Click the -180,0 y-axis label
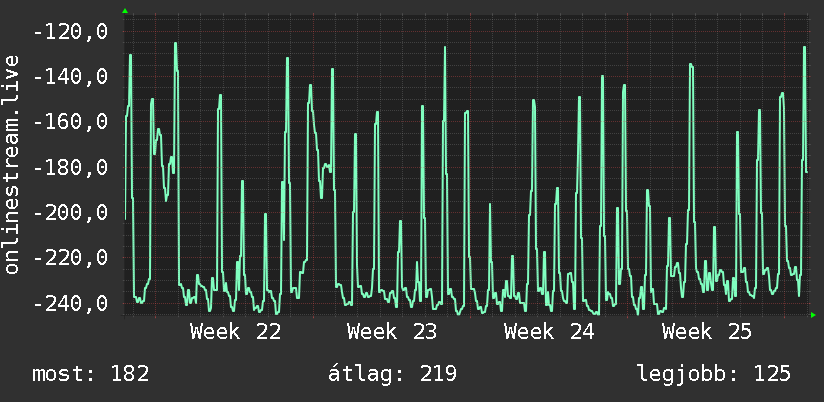824x402 pixels. (70, 168)
